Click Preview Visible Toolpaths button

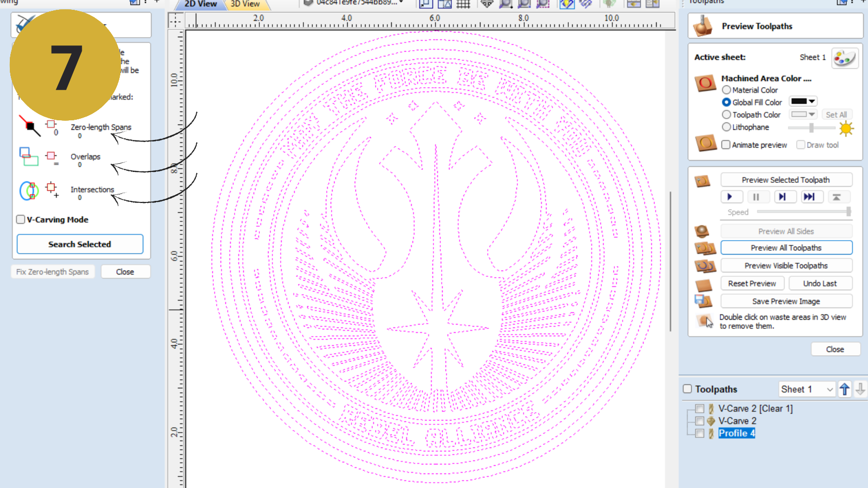pos(786,265)
